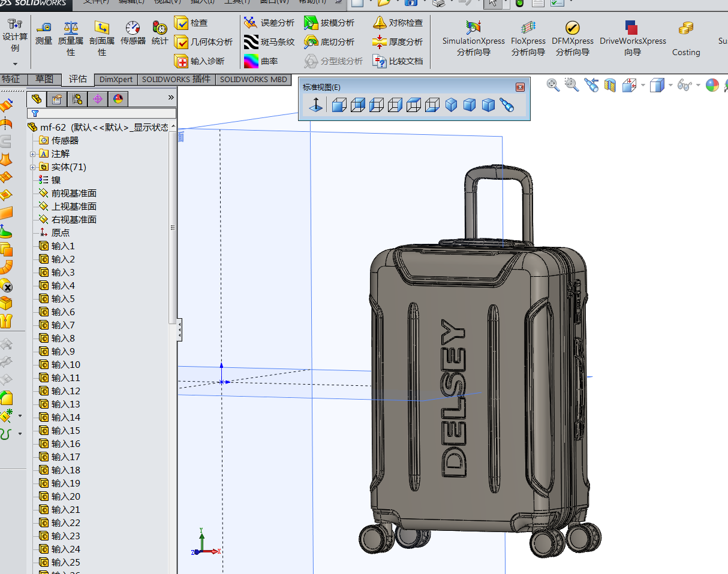This screenshot has width=728, height=574.
Task: Open 误差分析 deviation analysis
Action: pos(269,23)
